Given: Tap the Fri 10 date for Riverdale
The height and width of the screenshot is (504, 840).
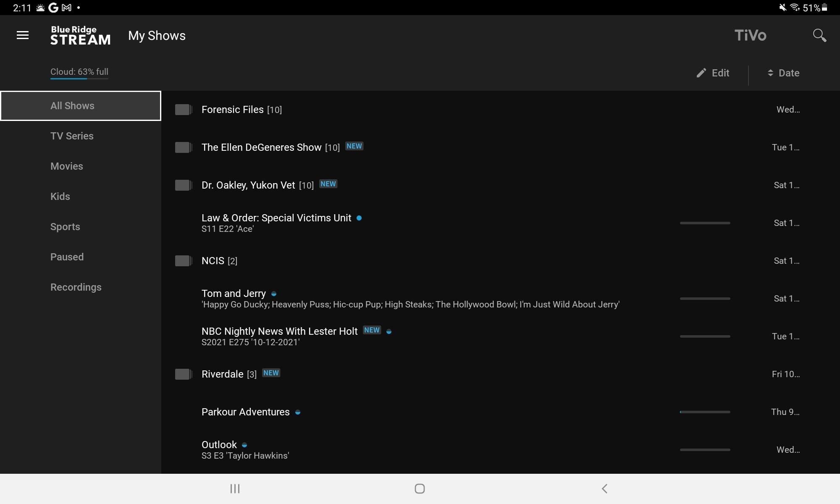Looking at the screenshot, I should coord(786,374).
